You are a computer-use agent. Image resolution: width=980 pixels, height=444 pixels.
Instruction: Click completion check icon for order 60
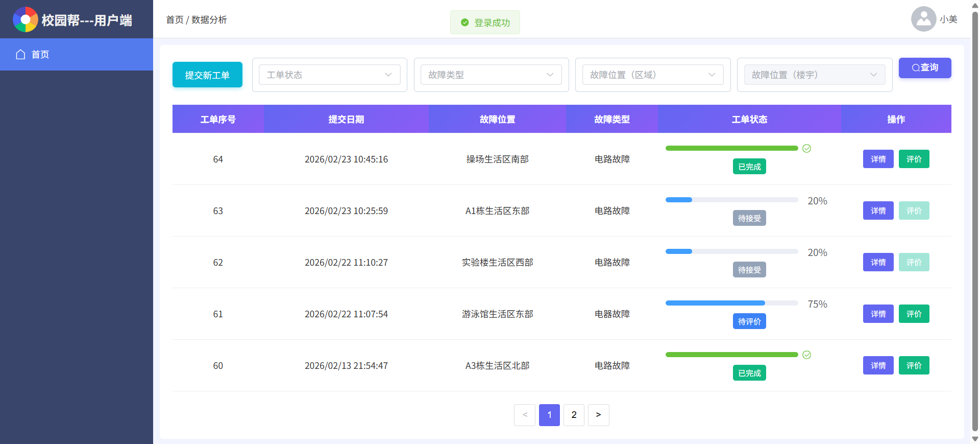coord(806,355)
